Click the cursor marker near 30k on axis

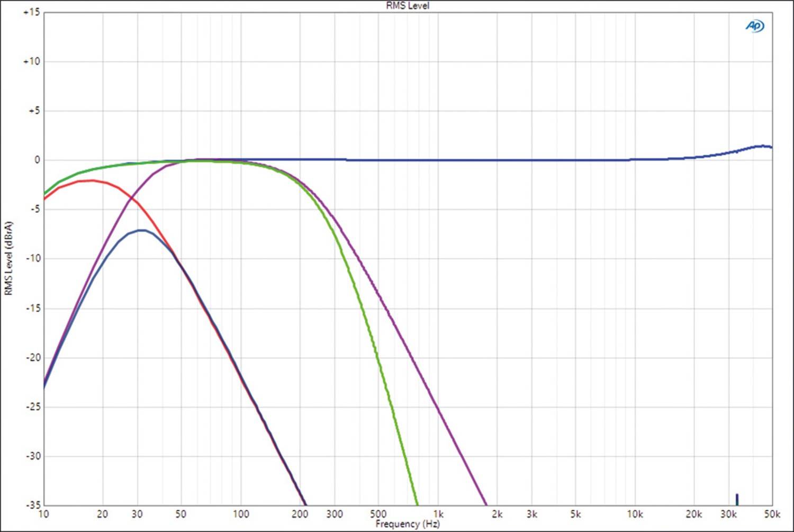pos(737,499)
